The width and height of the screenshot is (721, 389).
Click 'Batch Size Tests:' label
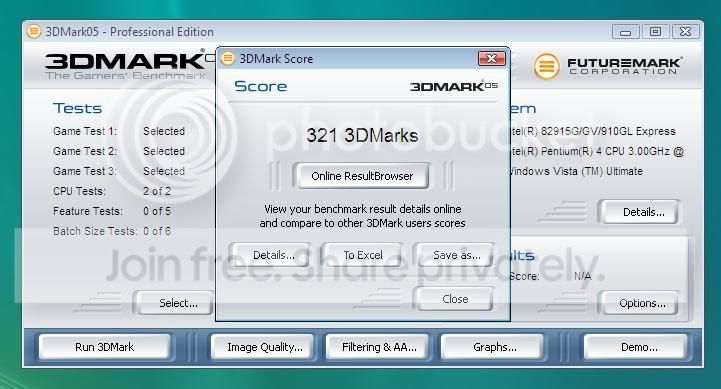95,231
